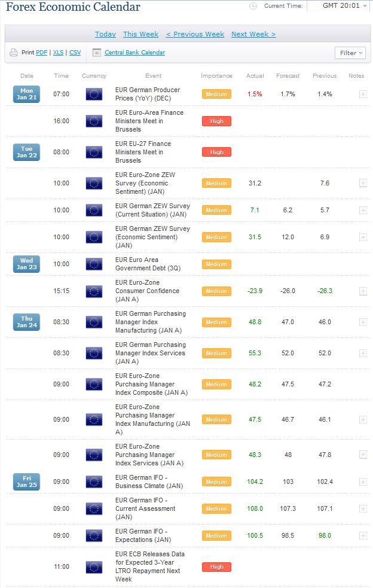The width and height of the screenshot is (373, 588).
Task: Click the Mon Jan 21 date badge
Action: pyautogui.click(x=26, y=94)
